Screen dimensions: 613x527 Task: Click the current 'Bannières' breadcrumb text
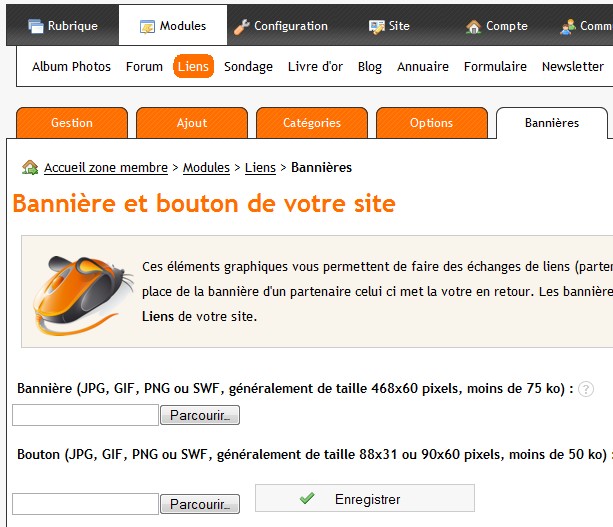pos(321,167)
